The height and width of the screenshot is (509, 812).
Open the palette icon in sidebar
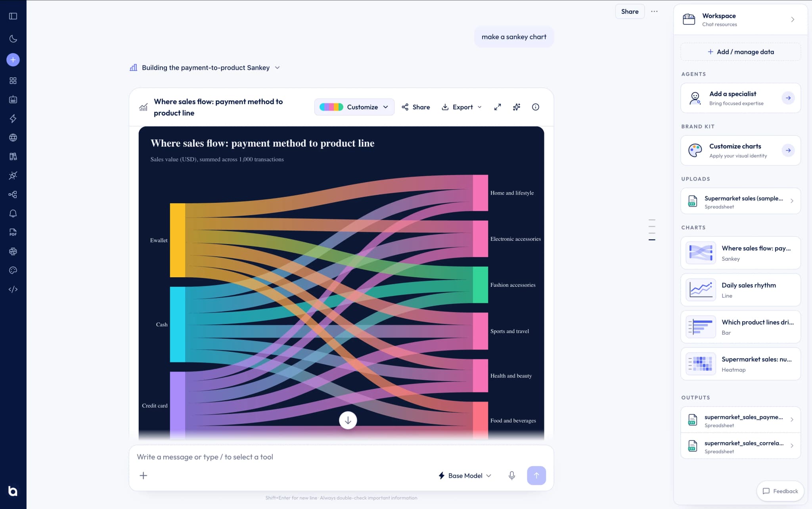point(13,271)
